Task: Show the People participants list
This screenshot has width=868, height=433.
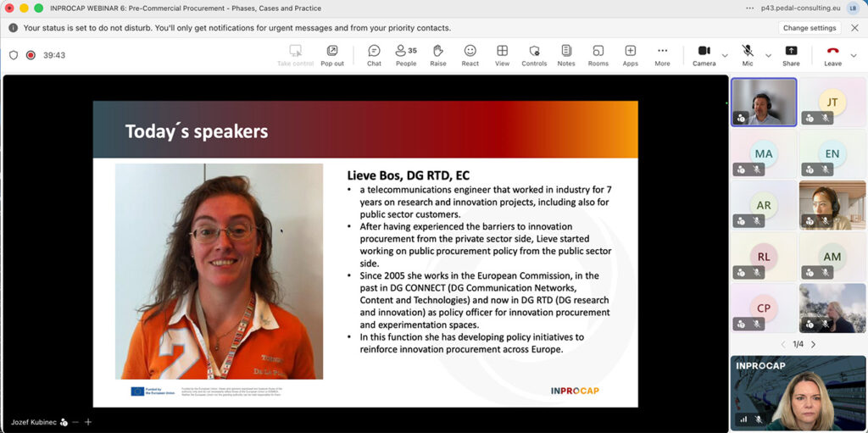Action: coord(406,55)
